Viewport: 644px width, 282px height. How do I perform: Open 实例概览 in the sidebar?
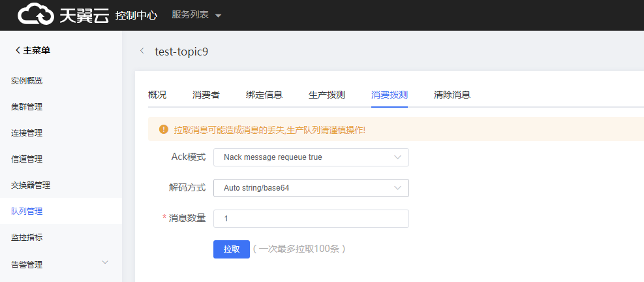(x=27, y=81)
